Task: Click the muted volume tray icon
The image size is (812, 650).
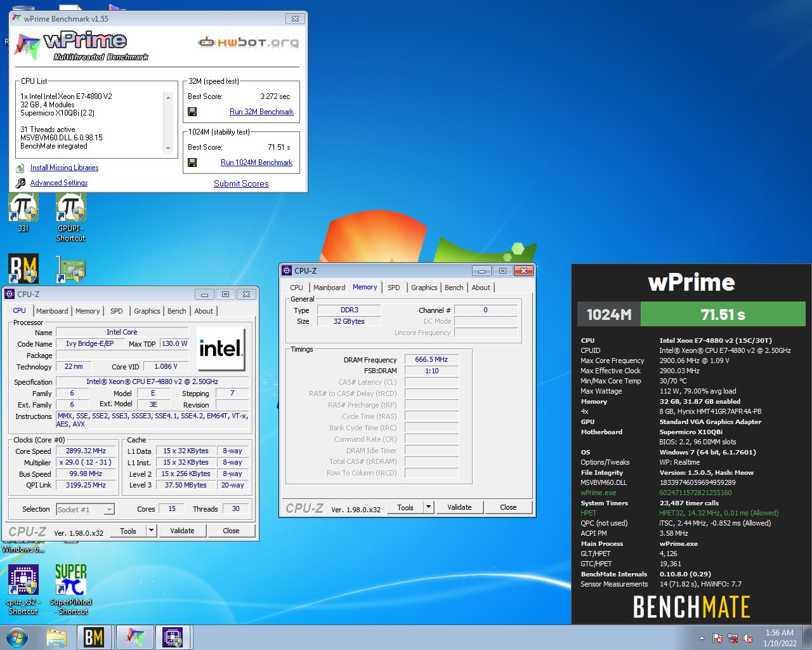Action: coord(748,638)
